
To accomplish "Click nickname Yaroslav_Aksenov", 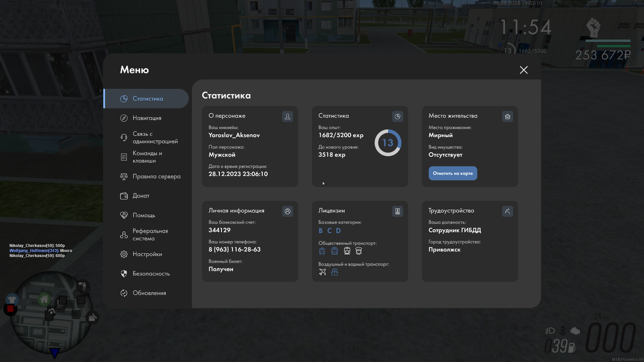I will click(234, 135).
